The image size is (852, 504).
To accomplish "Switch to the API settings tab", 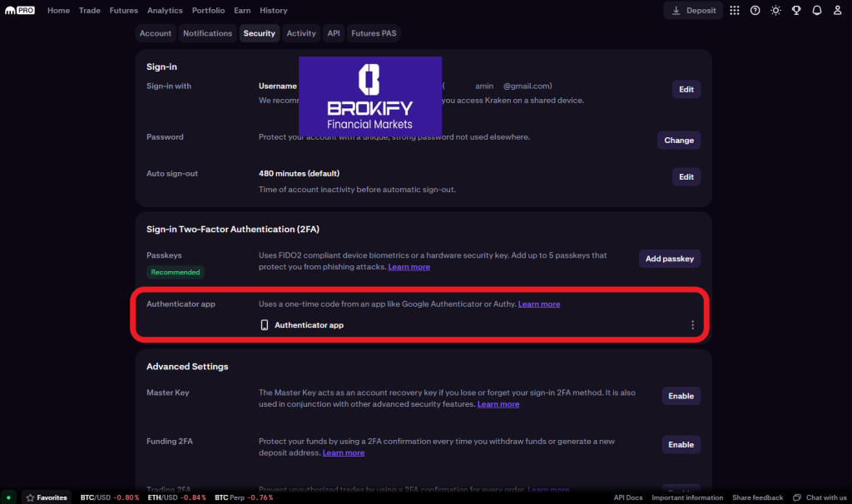I will point(334,33).
